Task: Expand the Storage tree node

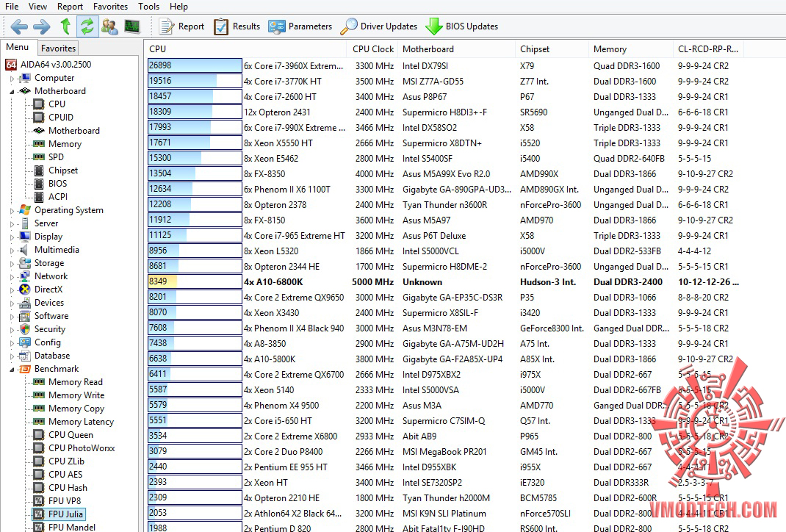Action: click(x=12, y=263)
